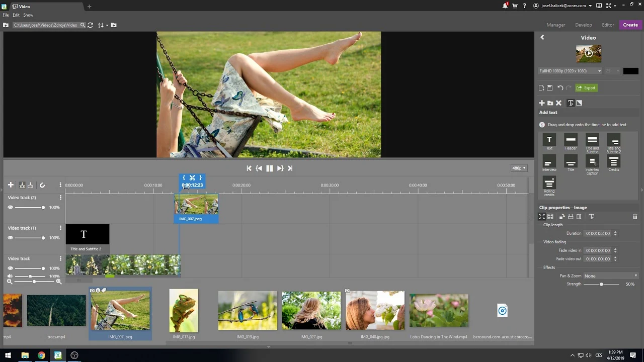This screenshot has height=362, width=644.
Task: Open the 480p preview quality dropdown
Action: tap(518, 168)
